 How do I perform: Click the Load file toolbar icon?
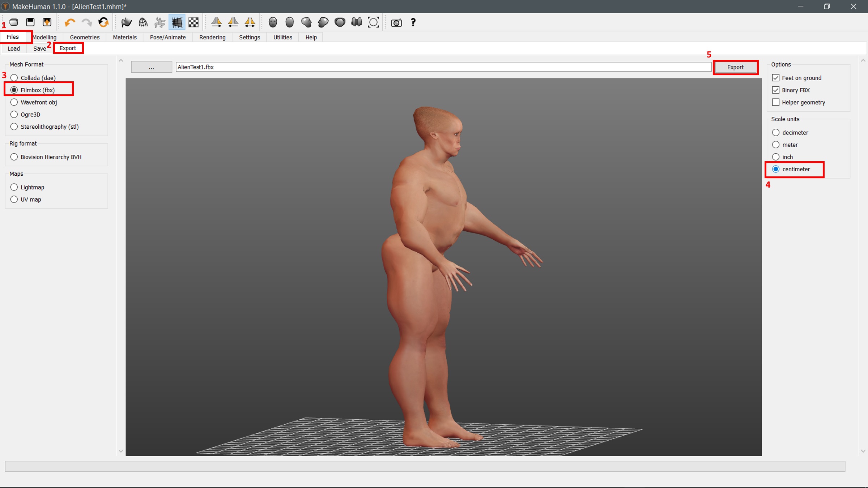[14, 22]
